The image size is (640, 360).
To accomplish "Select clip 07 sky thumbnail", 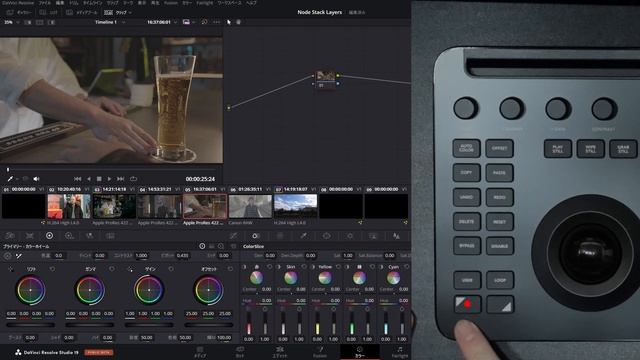I will (296, 206).
